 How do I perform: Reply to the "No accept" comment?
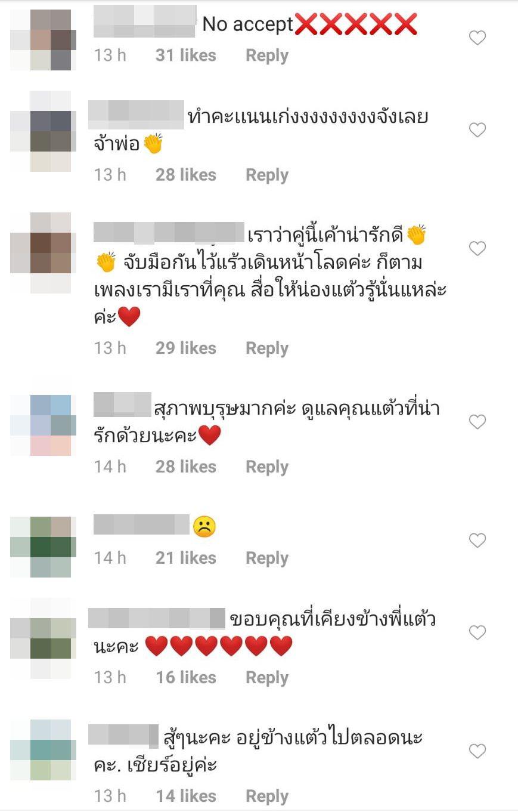coord(267,55)
